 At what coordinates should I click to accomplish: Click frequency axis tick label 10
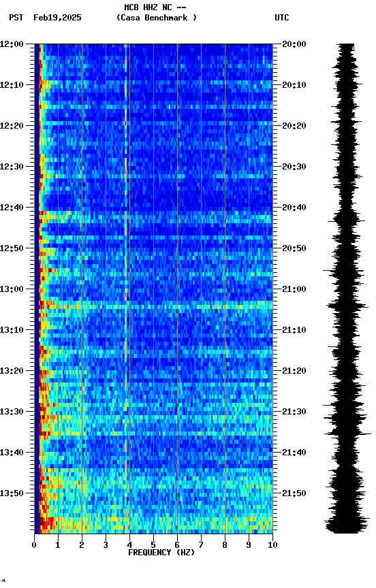(272, 545)
